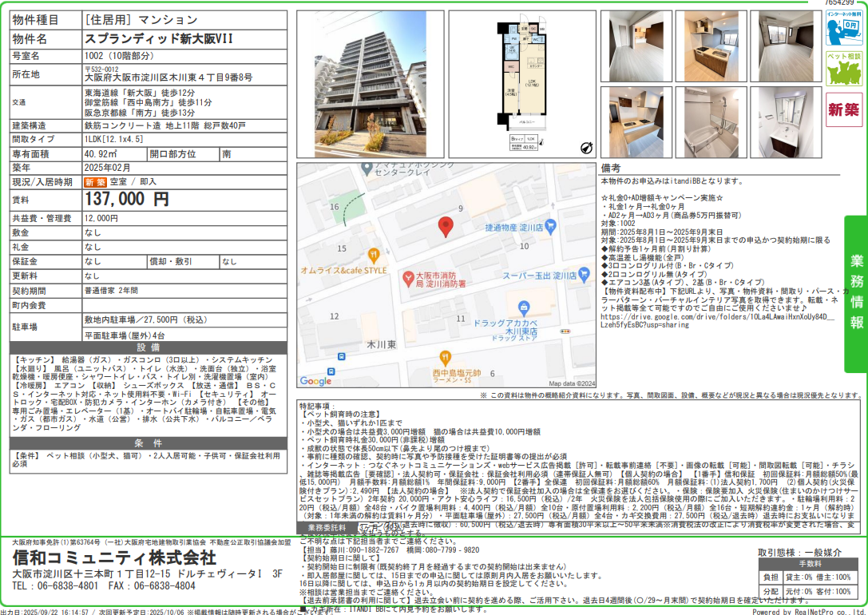Click the 西中島塩元帥 ramen restaurant icon
The width and height of the screenshot is (868, 615).
(446, 359)
